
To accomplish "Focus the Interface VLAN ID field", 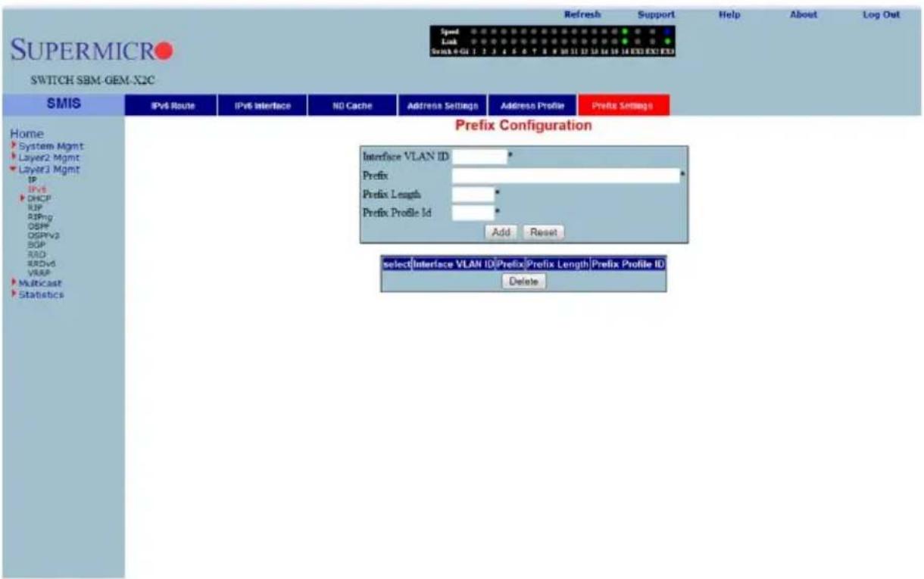I will [479, 157].
